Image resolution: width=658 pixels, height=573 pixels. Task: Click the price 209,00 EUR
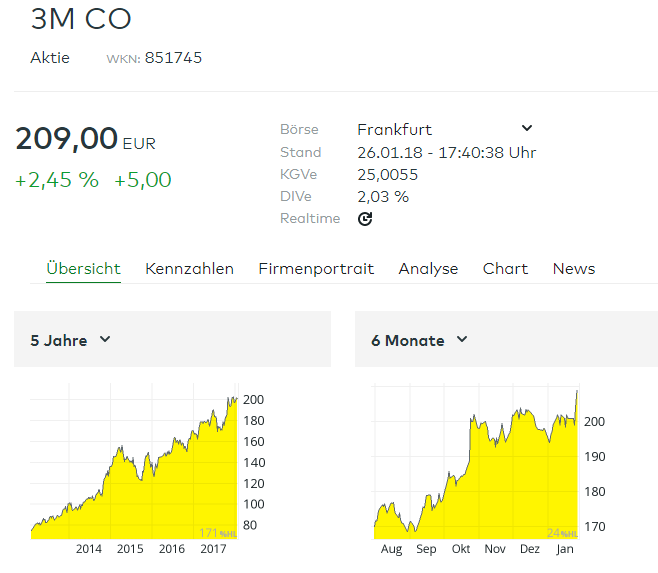pyautogui.click(x=86, y=139)
